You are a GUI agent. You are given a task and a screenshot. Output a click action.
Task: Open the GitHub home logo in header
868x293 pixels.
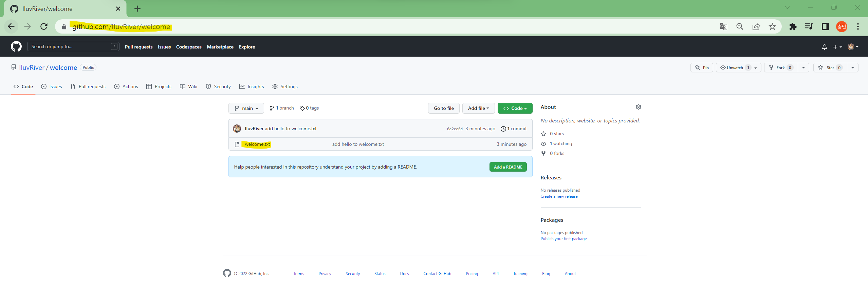[16, 46]
